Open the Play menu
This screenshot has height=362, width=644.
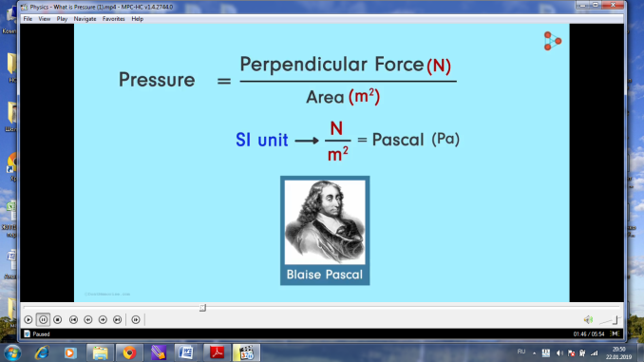(x=62, y=19)
